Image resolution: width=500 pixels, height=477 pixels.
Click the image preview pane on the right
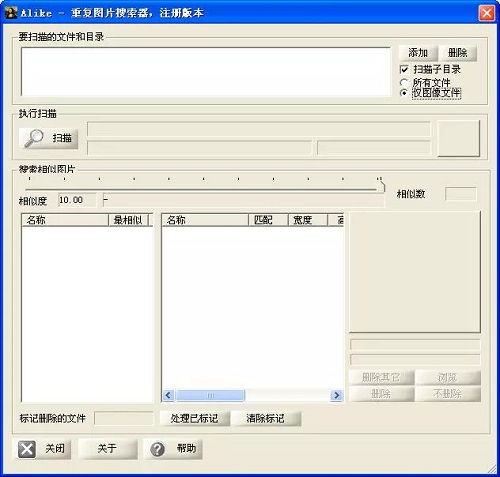(x=415, y=271)
